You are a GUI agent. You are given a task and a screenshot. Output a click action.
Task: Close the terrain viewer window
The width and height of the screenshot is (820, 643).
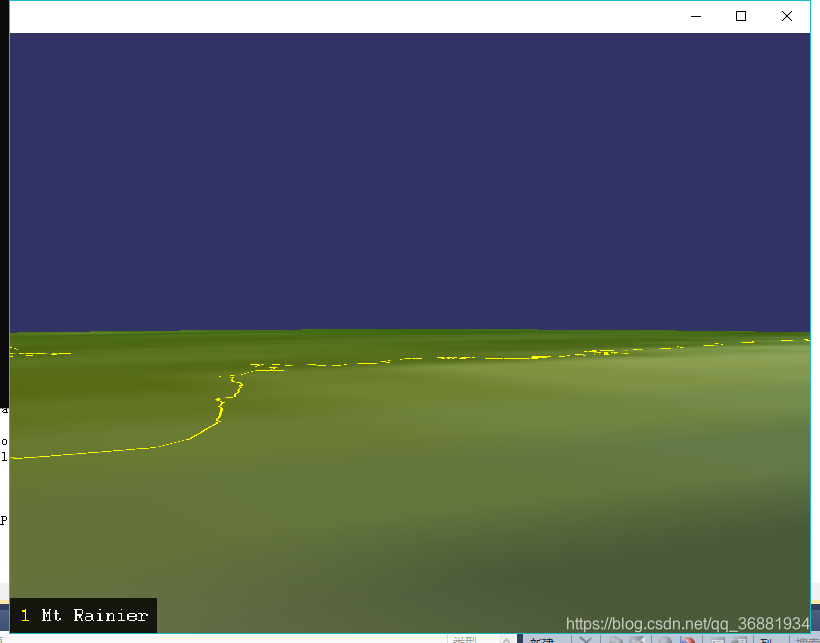click(x=787, y=16)
